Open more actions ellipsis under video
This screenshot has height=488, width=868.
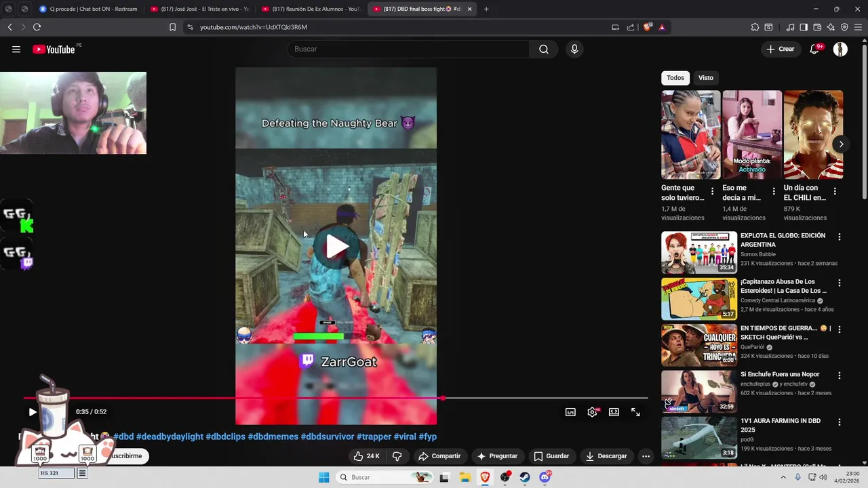[x=646, y=456]
